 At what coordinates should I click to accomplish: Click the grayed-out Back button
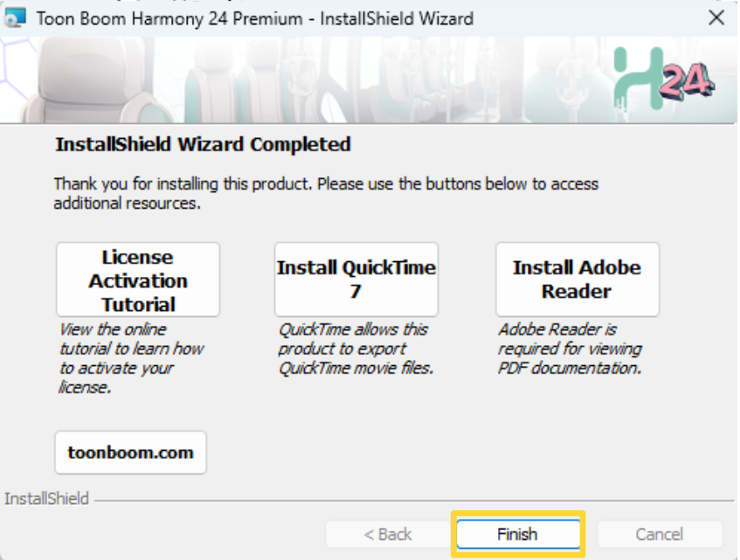pyautogui.click(x=388, y=534)
